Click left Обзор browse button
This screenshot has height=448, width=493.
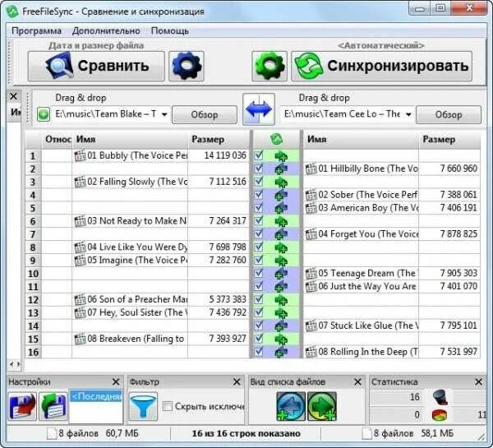click(x=205, y=115)
